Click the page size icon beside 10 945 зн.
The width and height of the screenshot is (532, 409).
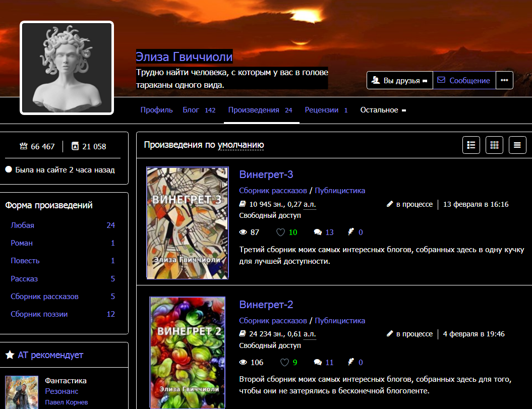[x=242, y=204]
